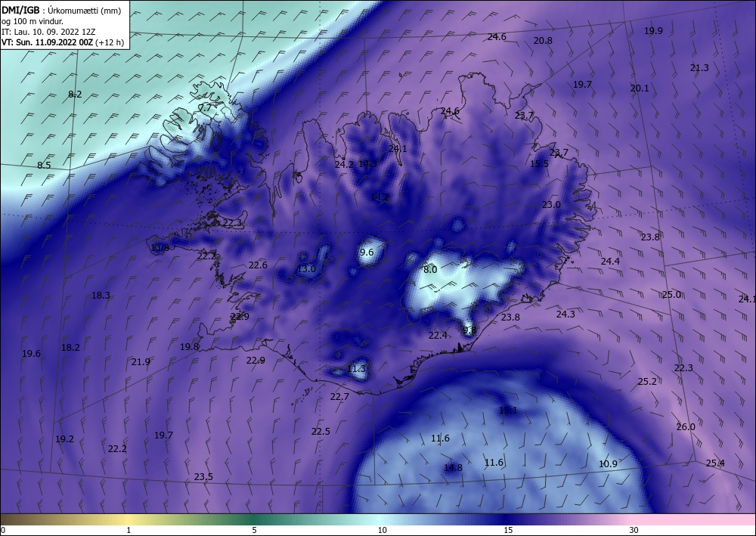The width and height of the screenshot is (756, 536).
Task: Click the map value 18.3
Action: [101, 296]
